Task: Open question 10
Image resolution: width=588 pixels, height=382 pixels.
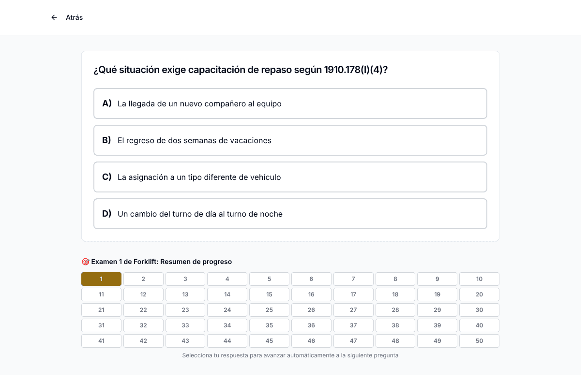Action: click(479, 279)
